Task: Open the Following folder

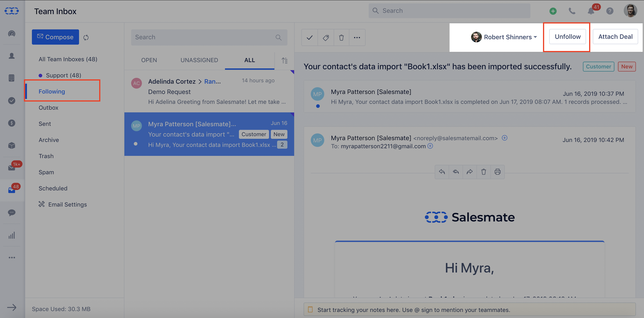Action: tap(52, 92)
